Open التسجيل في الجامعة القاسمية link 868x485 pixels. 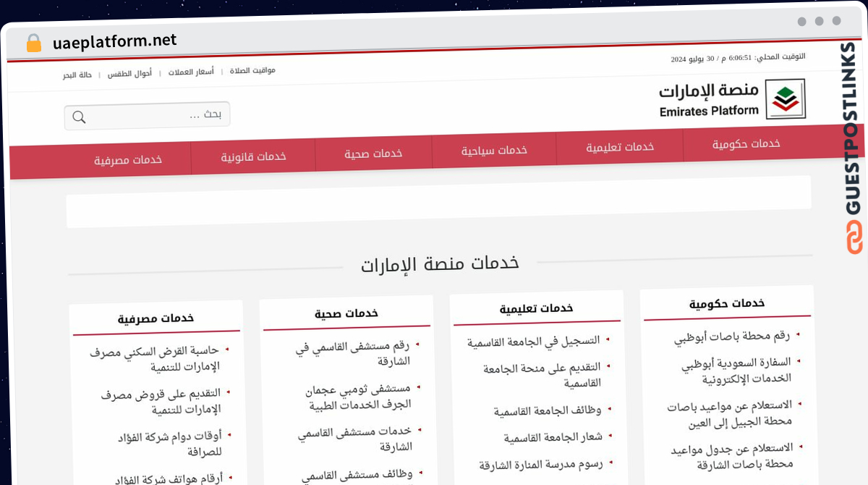tap(533, 342)
